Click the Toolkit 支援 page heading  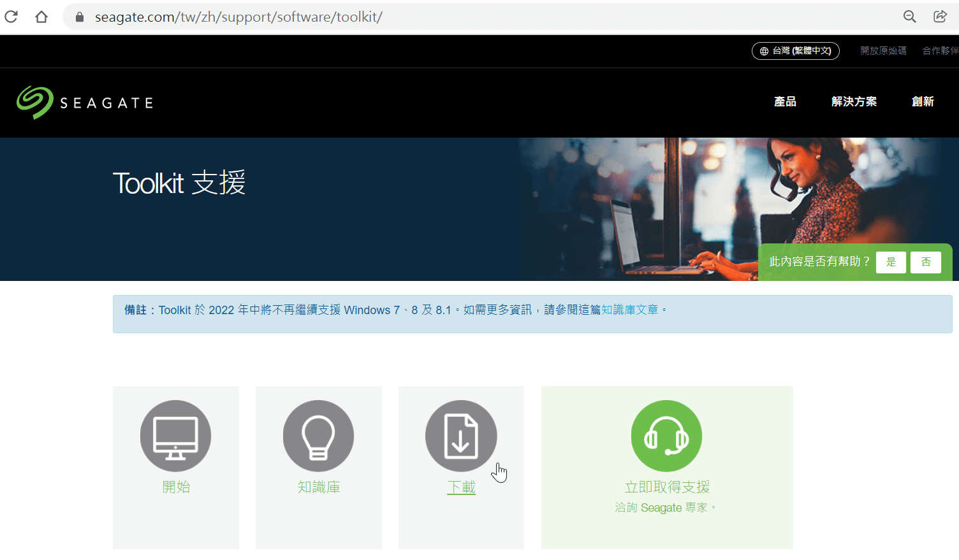click(x=179, y=183)
